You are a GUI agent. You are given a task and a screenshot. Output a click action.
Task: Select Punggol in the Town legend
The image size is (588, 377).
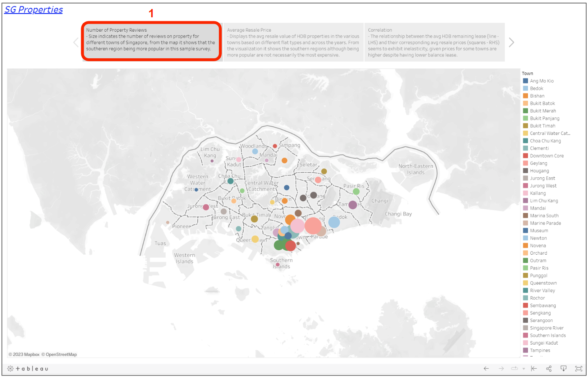[x=538, y=276]
